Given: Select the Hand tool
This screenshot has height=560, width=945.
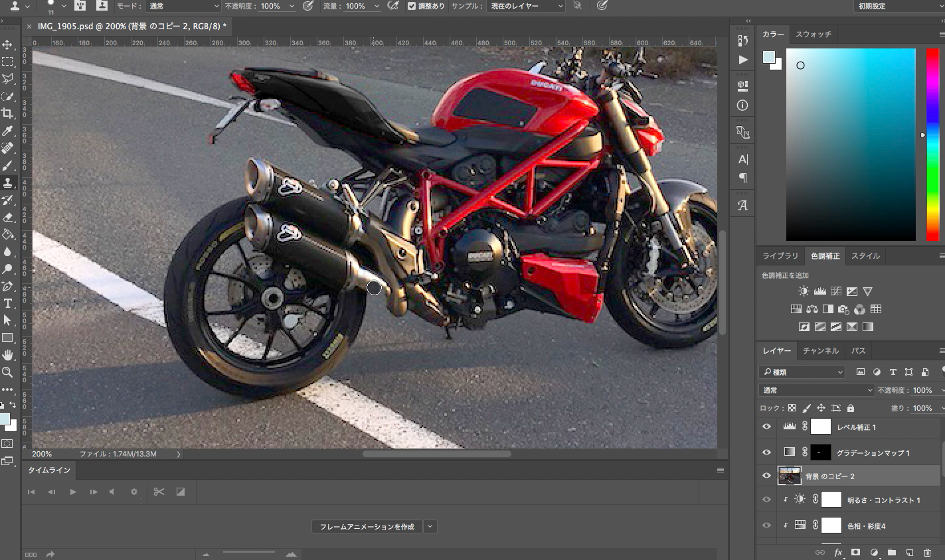Looking at the screenshot, I should click(8, 355).
